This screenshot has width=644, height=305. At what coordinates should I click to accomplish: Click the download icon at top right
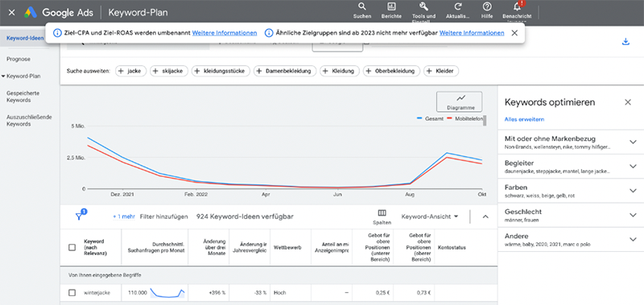point(625,42)
